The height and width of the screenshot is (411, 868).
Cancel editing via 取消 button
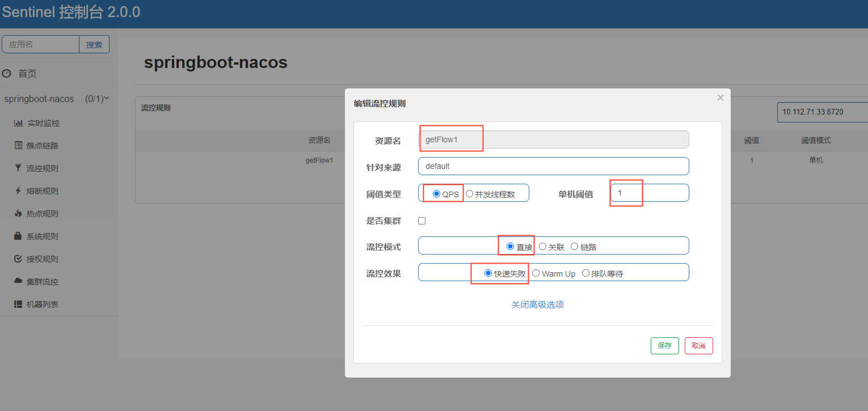point(698,345)
